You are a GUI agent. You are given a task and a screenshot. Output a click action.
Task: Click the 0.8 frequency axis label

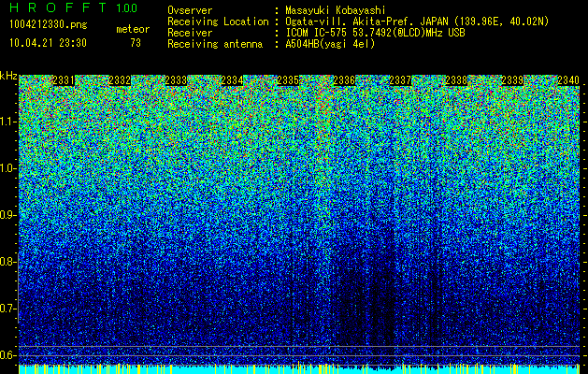pyautogui.click(x=7, y=262)
